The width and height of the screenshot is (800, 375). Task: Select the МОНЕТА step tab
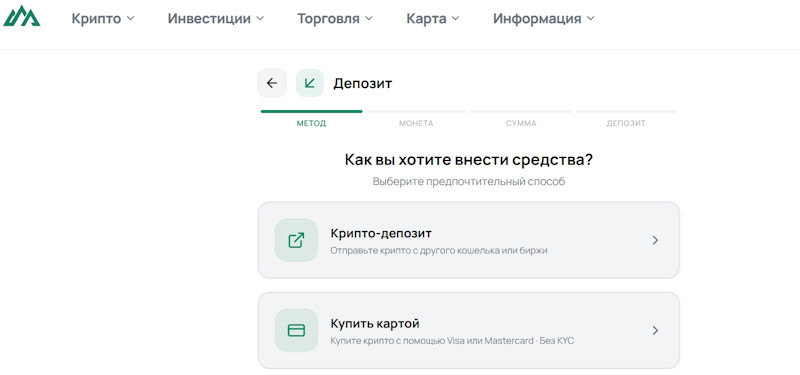click(x=416, y=123)
